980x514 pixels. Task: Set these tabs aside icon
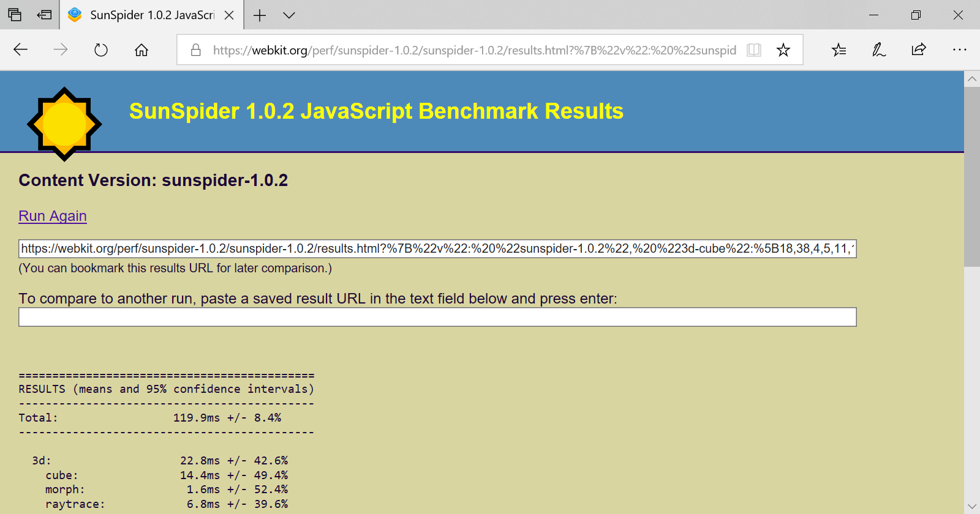(45, 15)
